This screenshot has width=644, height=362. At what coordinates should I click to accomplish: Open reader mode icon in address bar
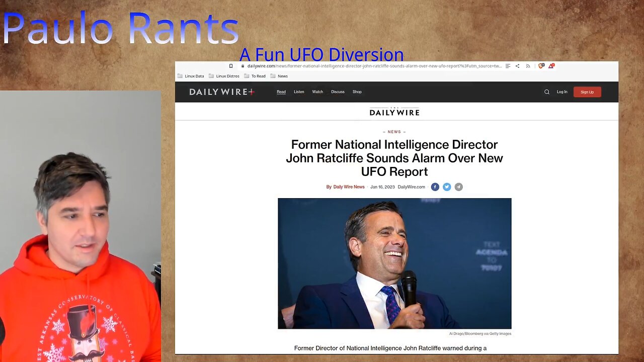(x=508, y=66)
